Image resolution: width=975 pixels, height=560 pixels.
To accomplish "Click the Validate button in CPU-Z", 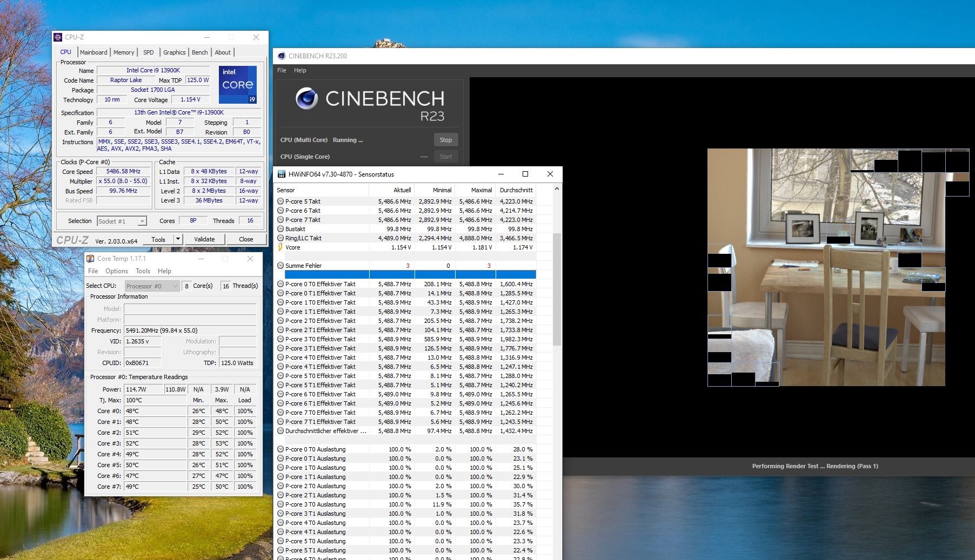I will (x=204, y=239).
